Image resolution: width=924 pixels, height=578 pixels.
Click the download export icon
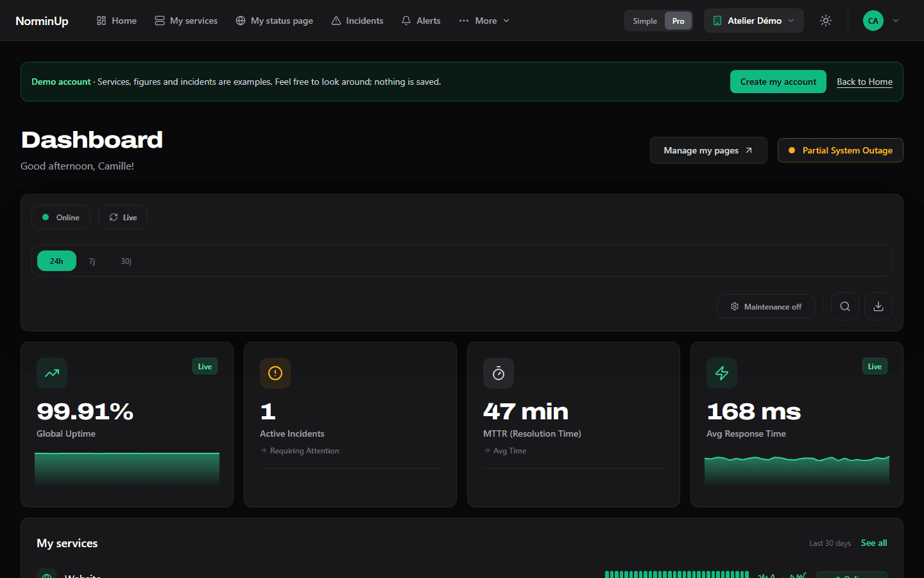coord(878,306)
